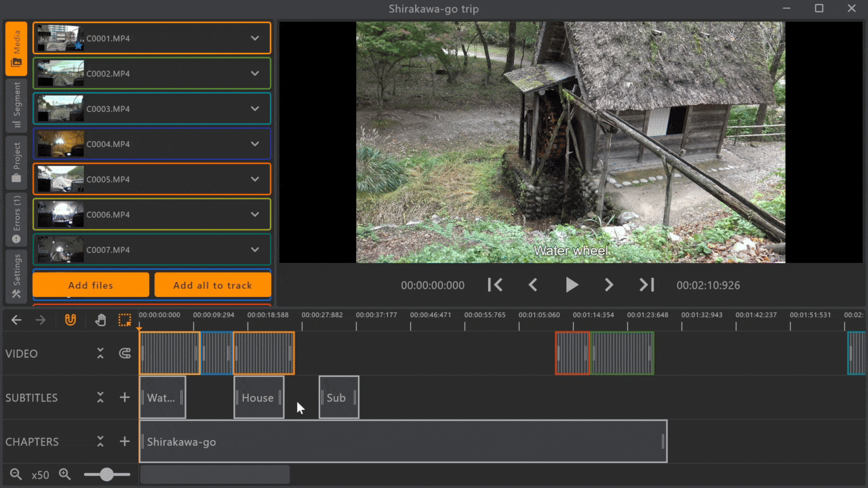Collapse the VIDEO track
This screenshot has width=868, height=488.
100,353
